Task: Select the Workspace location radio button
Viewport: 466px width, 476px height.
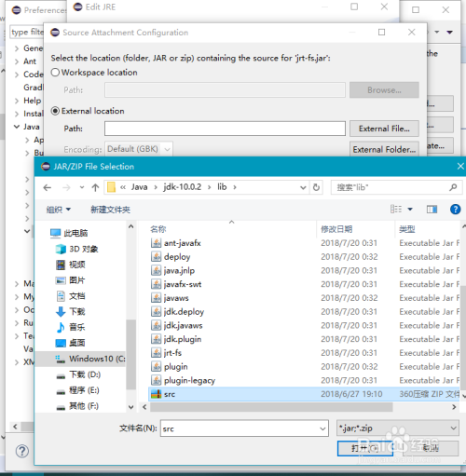Action: pyautogui.click(x=55, y=73)
